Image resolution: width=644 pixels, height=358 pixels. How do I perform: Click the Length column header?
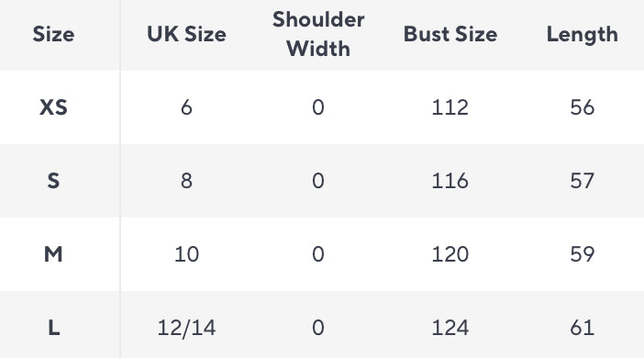582,35
